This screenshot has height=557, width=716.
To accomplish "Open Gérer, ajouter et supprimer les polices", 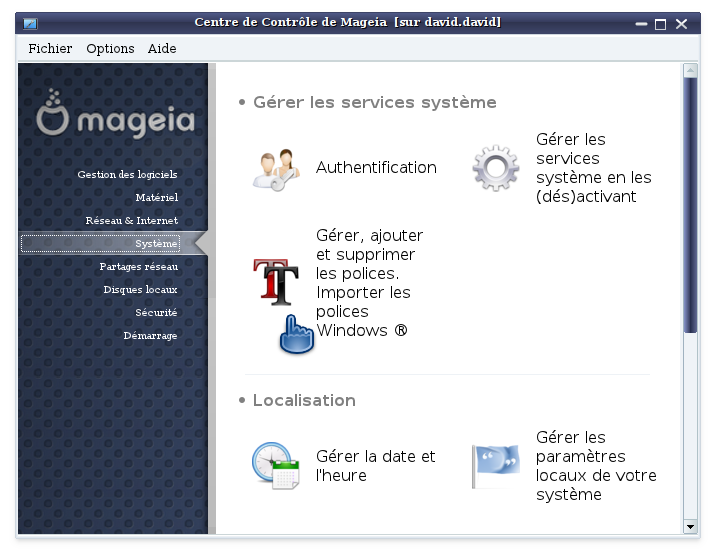I will (x=369, y=283).
